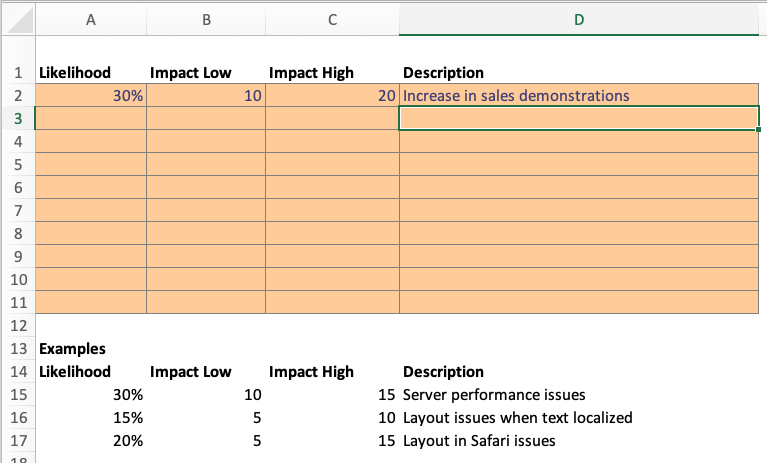This screenshot has height=463, width=767.
Task: Select Impact High value 10 in row 16
Action: point(332,418)
